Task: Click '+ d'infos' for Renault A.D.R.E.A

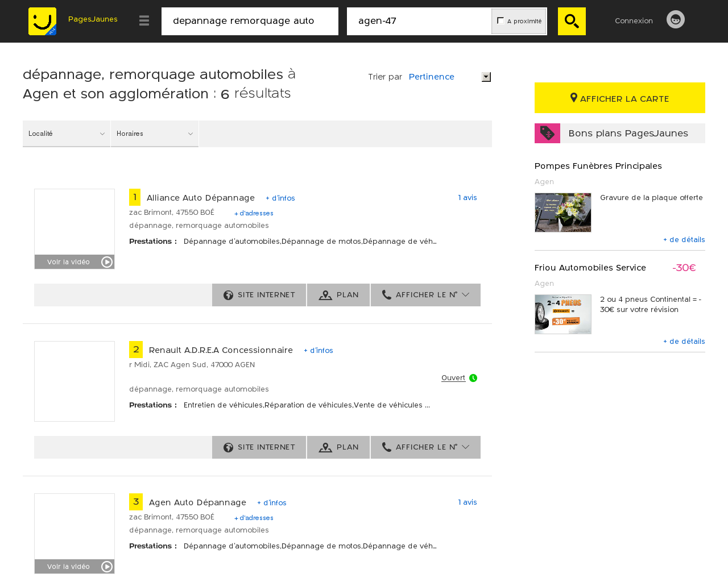Action: click(x=318, y=351)
